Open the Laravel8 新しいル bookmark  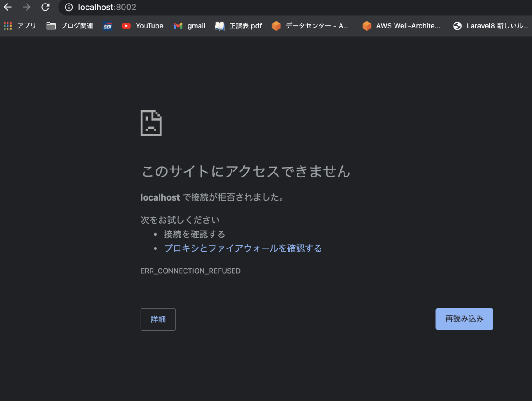coord(490,26)
